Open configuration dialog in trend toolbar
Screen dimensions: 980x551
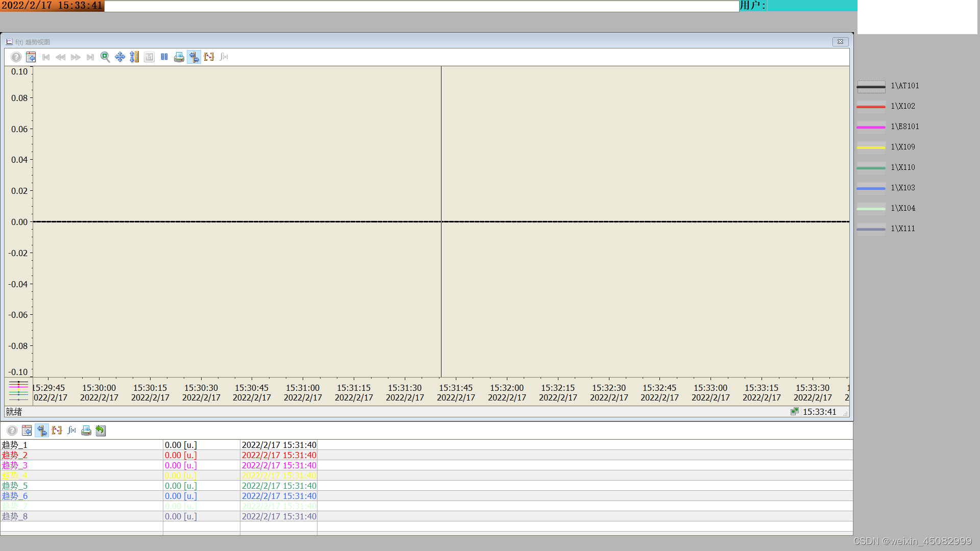click(x=31, y=57)
